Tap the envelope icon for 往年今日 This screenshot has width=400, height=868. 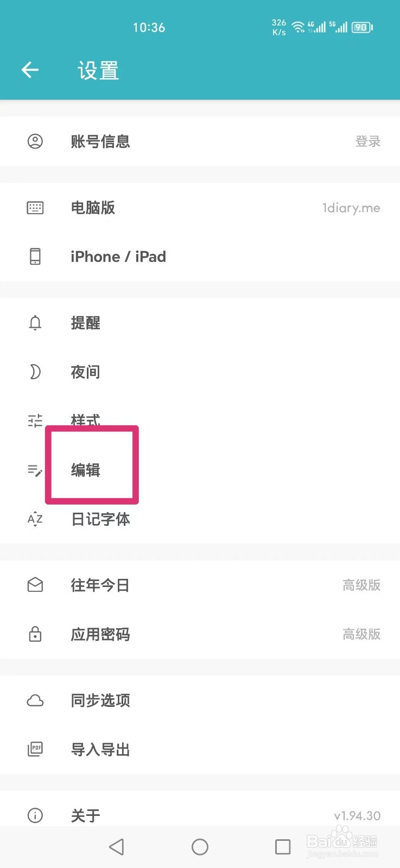point(35,585)
